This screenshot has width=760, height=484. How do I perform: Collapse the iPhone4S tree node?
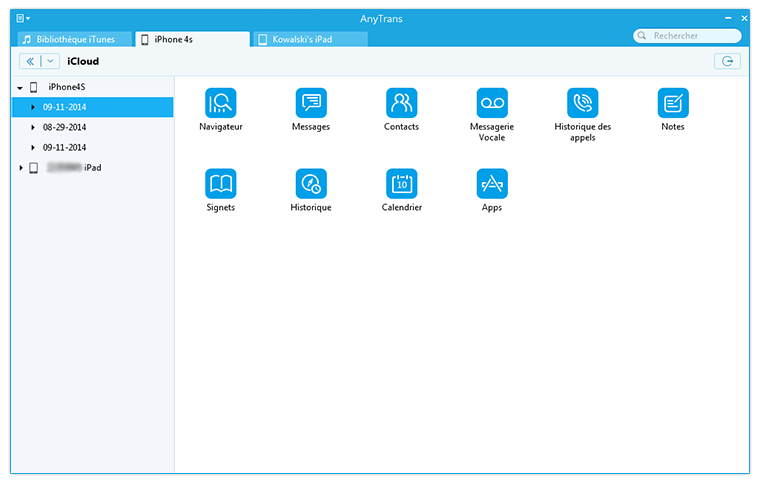20,88
